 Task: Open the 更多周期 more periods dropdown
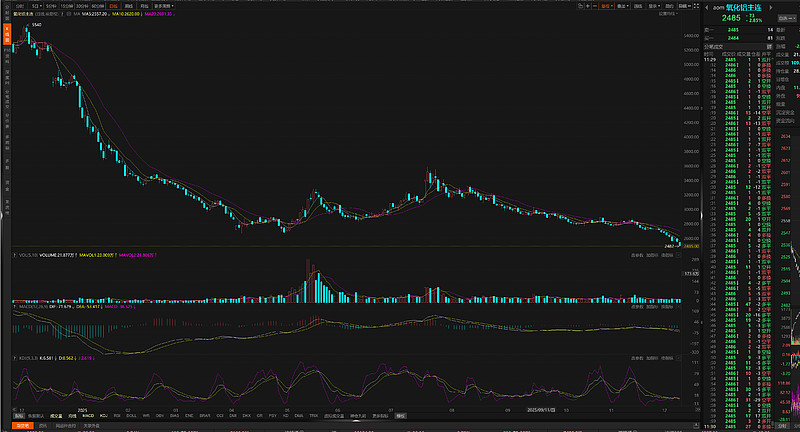164,6
